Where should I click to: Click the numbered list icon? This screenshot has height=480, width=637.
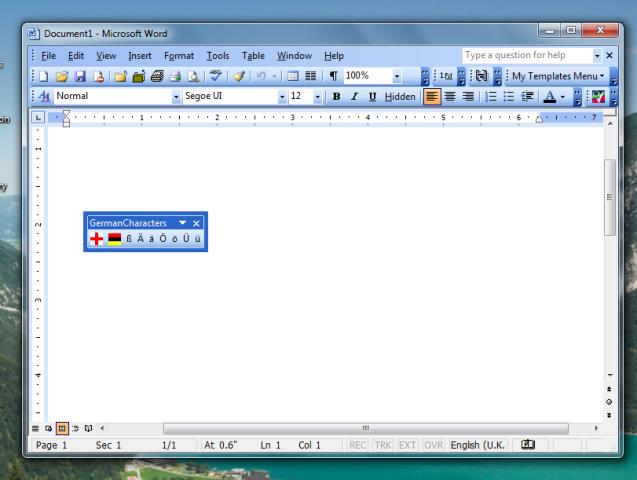[491, 96]
